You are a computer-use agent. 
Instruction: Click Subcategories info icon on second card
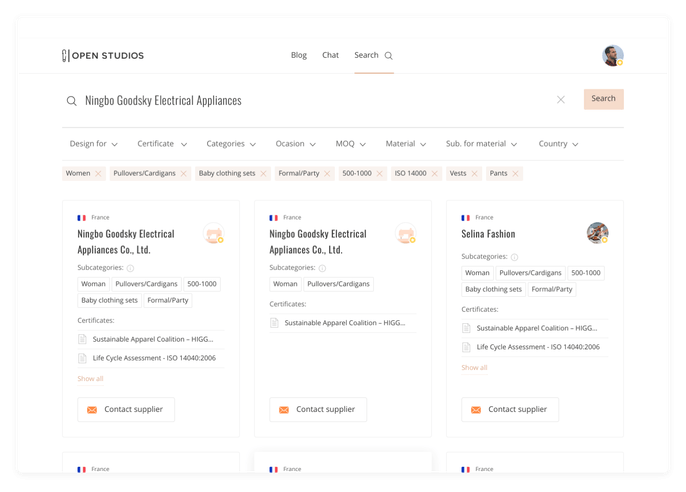pos(322,268)
